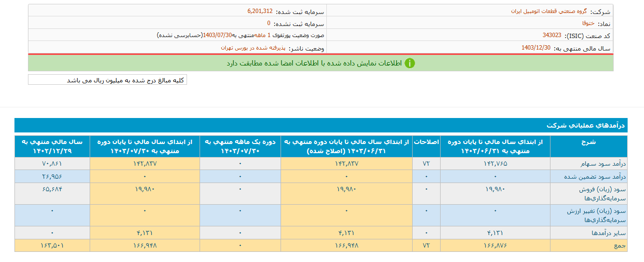
Task: Click ۱۴۲,۸۳۷ in the '(اصلاح شده)' column
Action: pyautogui.click(x=346, y=164)
